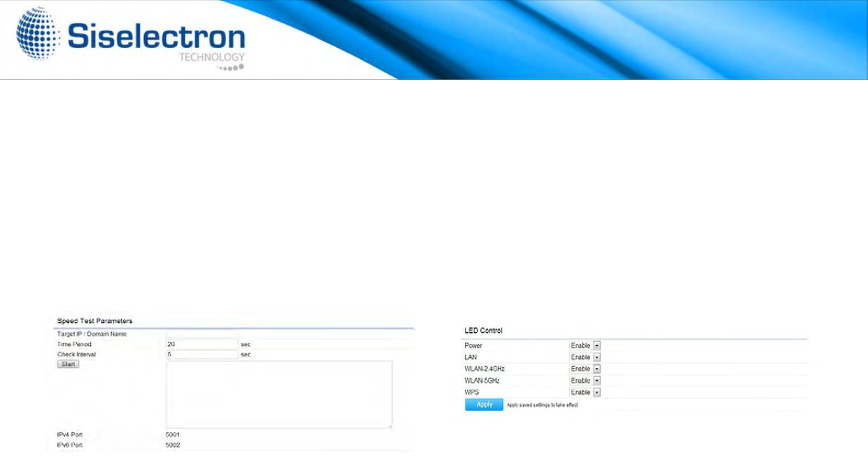
Task: Click the Target IP / Domain Name field
Action: pos(202,334)
